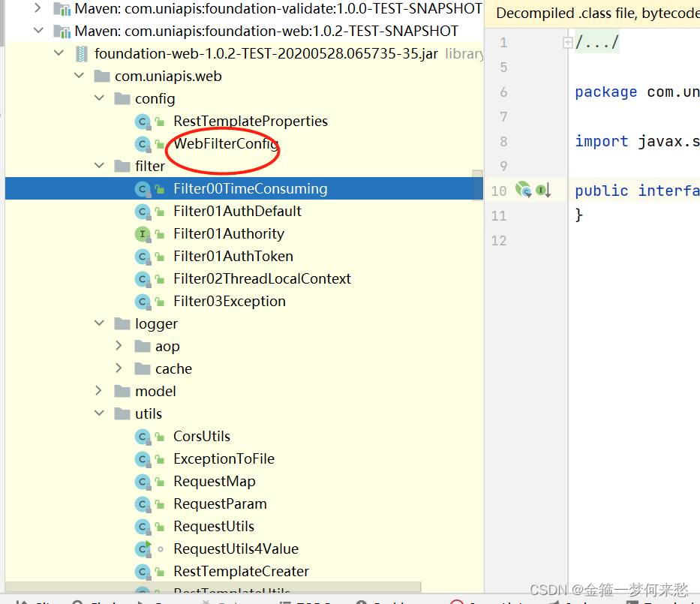The width and height of the screenshot is (700, 604).
Task: Click the class icon beside Filter03Exception
Action: pos(143,302)
